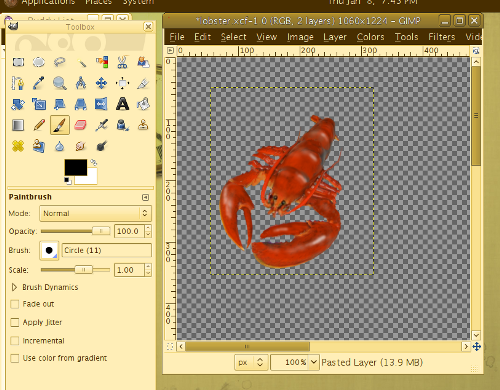The image size is (500, 390).
Task: Toggle zoom-on-resize button above vertical scrollbar
Action: click(476, 51)
